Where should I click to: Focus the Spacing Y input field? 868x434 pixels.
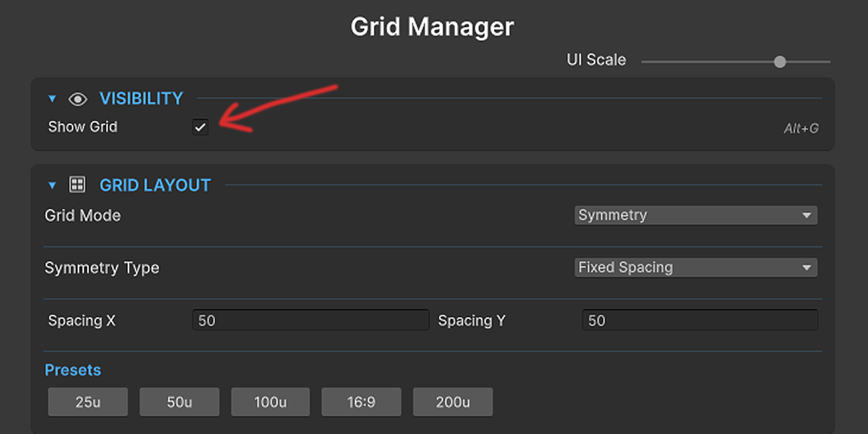(700, 320)
